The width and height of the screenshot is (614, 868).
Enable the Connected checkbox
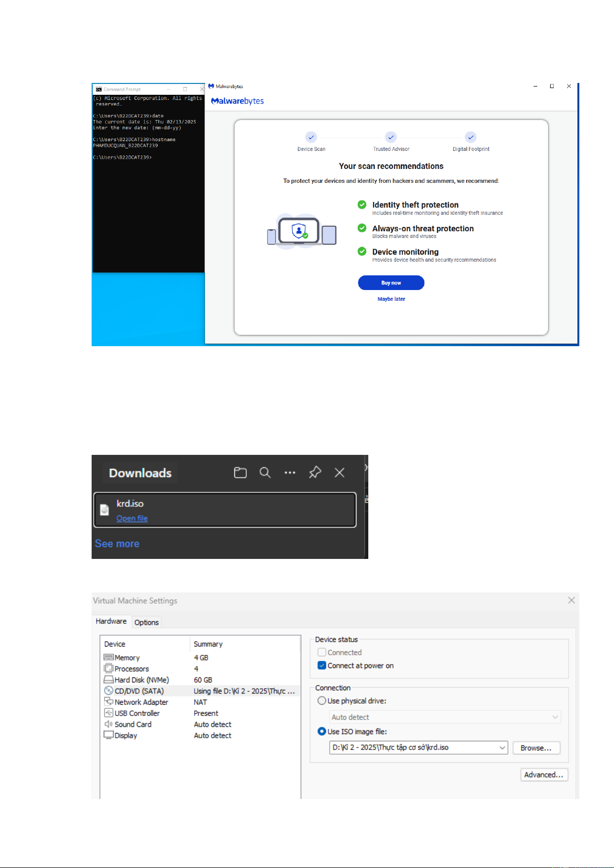pyautogui.click(x=322, y=652)
